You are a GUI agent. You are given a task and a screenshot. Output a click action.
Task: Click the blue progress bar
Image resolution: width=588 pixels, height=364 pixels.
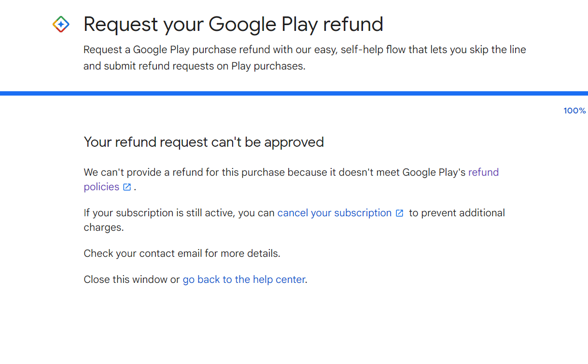click(x=294, y=93)
